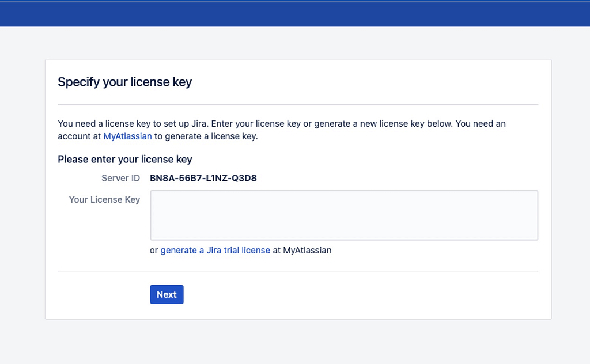Click the generate a Jira trial license link

click(215, 250)
